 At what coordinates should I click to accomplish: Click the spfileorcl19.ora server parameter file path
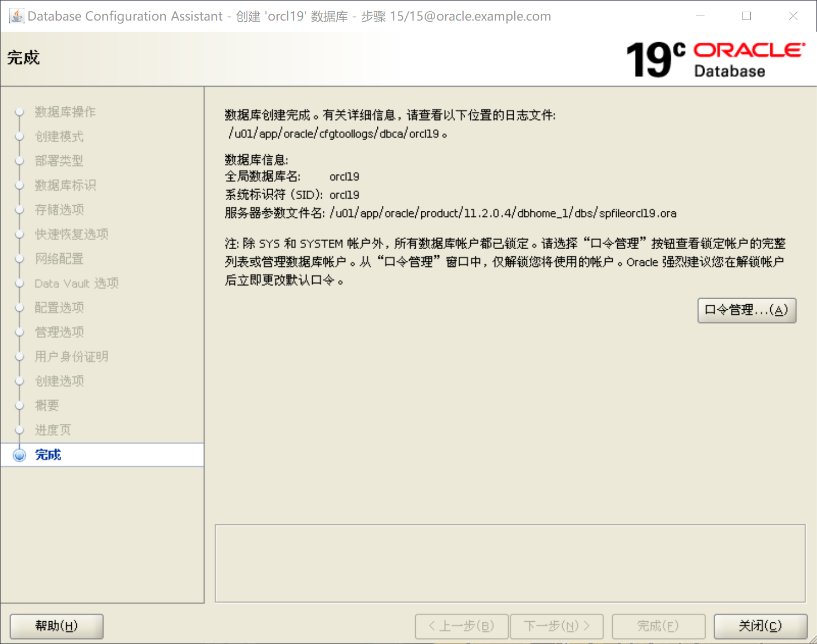point(503,214)
